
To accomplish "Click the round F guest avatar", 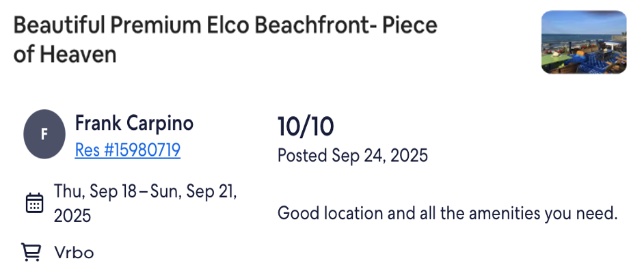I will [44, 134].
